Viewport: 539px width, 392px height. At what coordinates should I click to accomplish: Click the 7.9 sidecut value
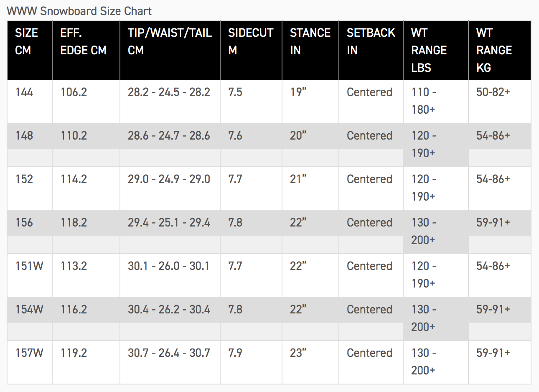point(235,353)
